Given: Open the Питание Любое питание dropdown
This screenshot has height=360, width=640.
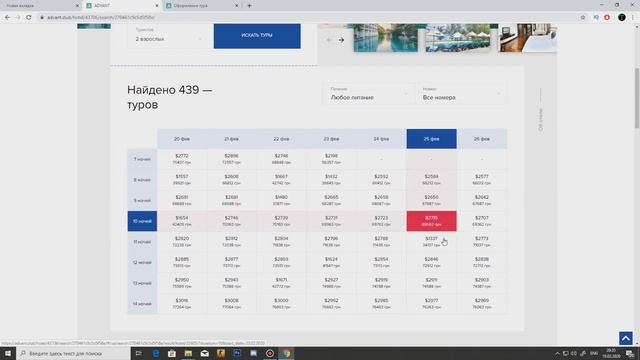Looking at the screenshot, I should coord(369,94).
